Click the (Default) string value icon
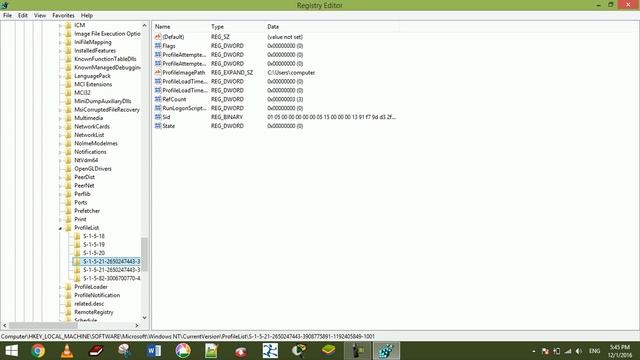The image size is (640, 360). (x=158, y=37)
